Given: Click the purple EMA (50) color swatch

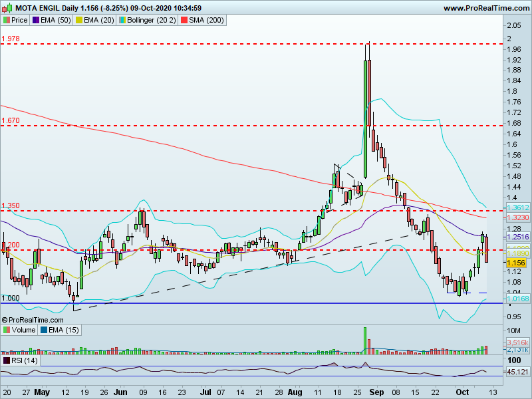Looking at the screenshot, I should [36, 20].
